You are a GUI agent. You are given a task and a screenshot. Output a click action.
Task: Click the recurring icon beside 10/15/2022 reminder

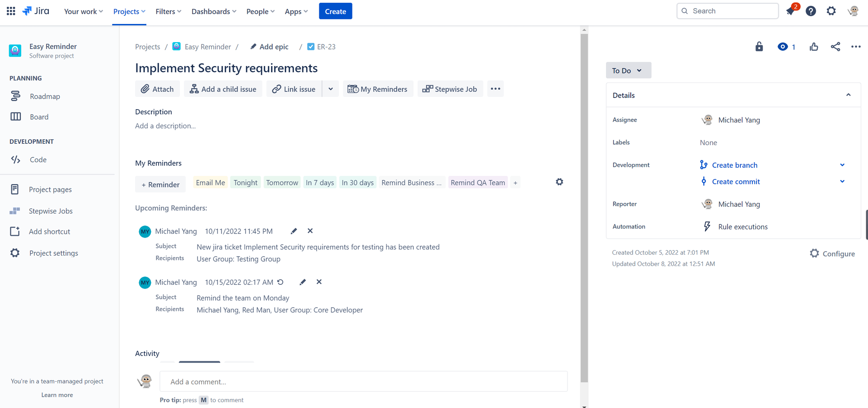pos(280,282)
